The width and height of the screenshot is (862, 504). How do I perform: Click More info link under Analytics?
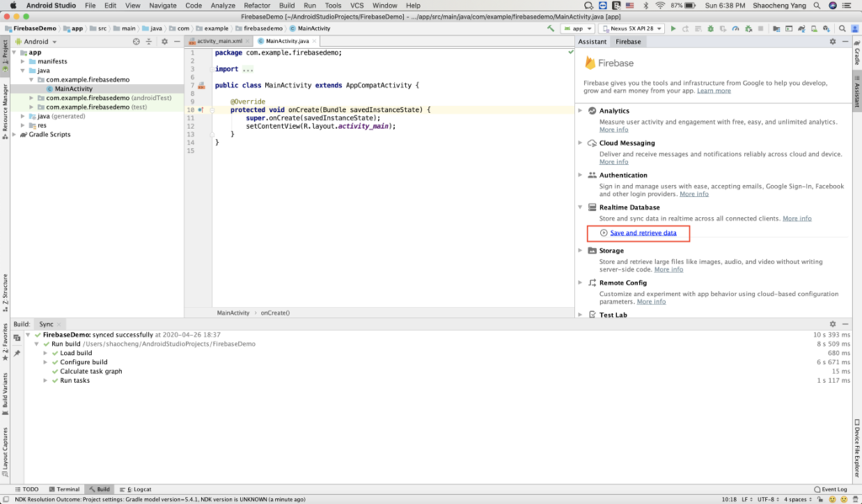(x=614, y=130)
